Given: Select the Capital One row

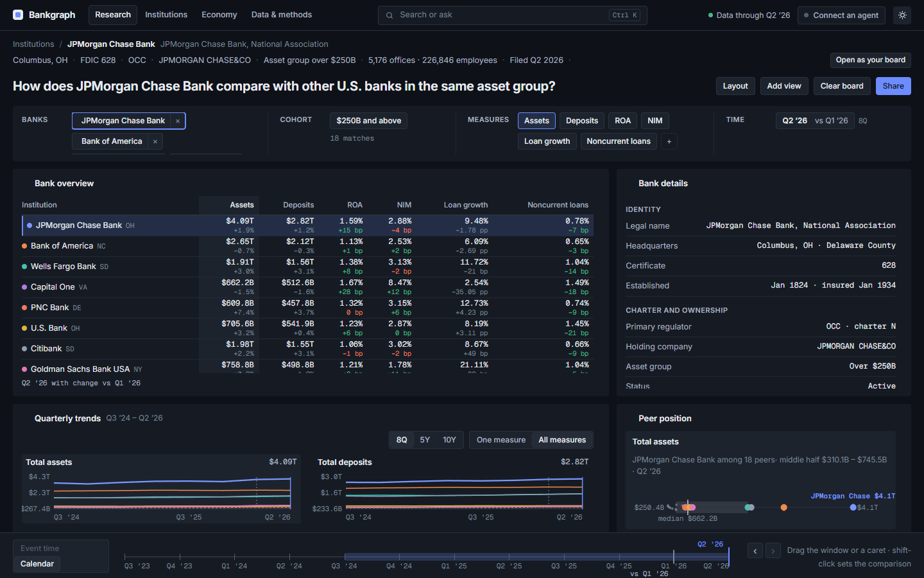Looking at the screenshot, I should pyautogui.click(x=307, y=287).
